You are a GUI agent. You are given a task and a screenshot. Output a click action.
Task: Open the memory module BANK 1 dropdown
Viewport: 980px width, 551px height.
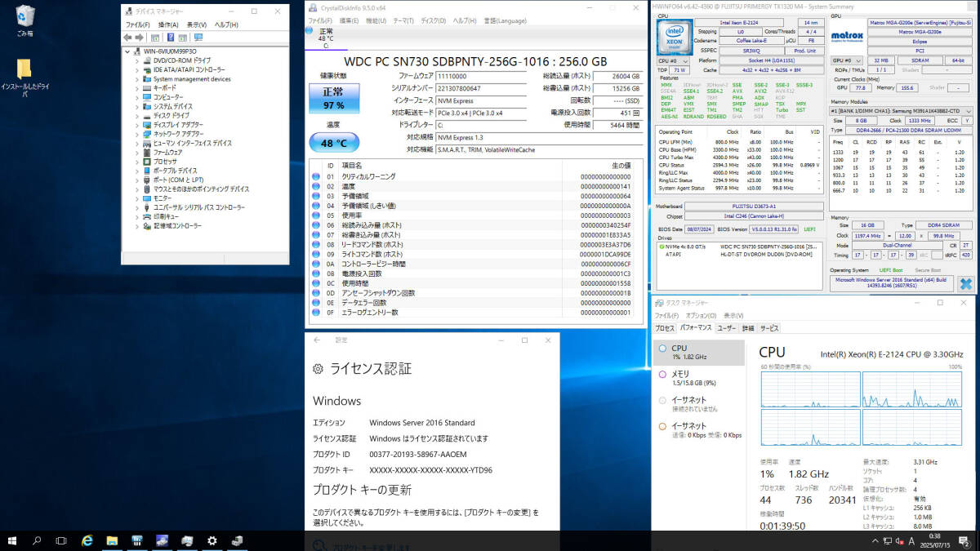[x=901, y=110]
